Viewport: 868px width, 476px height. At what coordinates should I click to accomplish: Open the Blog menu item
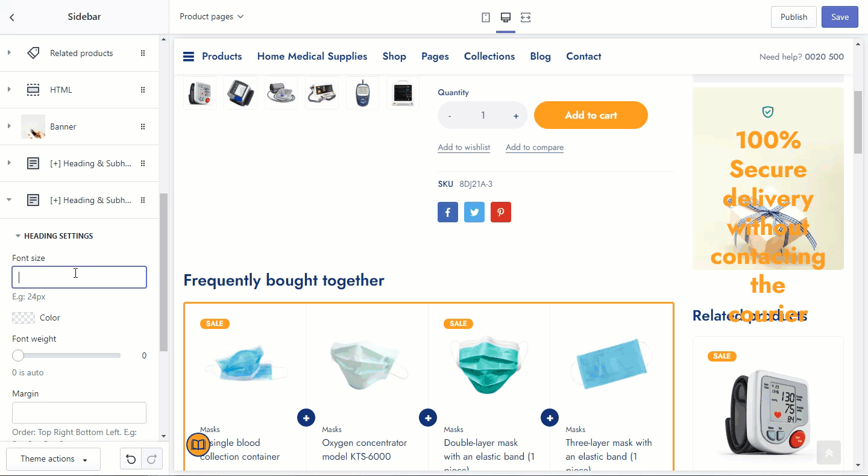point(541,57)
